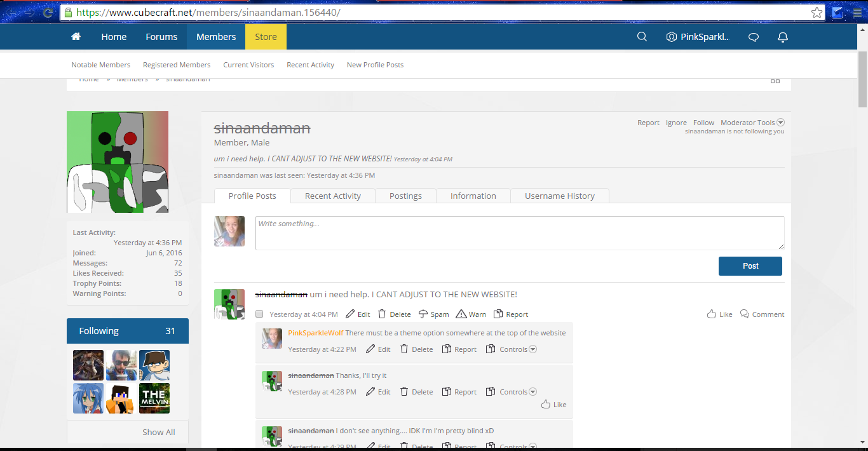868x451 pixels.
Task: Click the PinkSparkl.. account menu
Action: tap(698, 37)
